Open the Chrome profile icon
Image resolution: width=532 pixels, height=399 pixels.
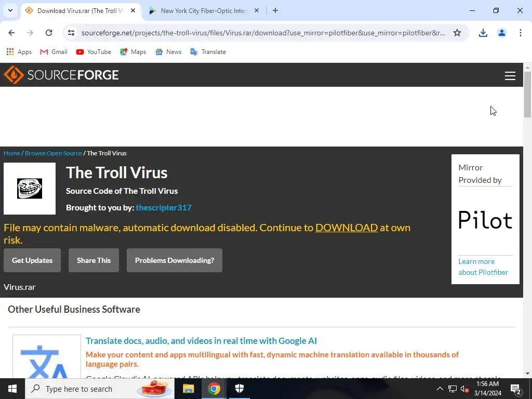(x=501, y=33)
